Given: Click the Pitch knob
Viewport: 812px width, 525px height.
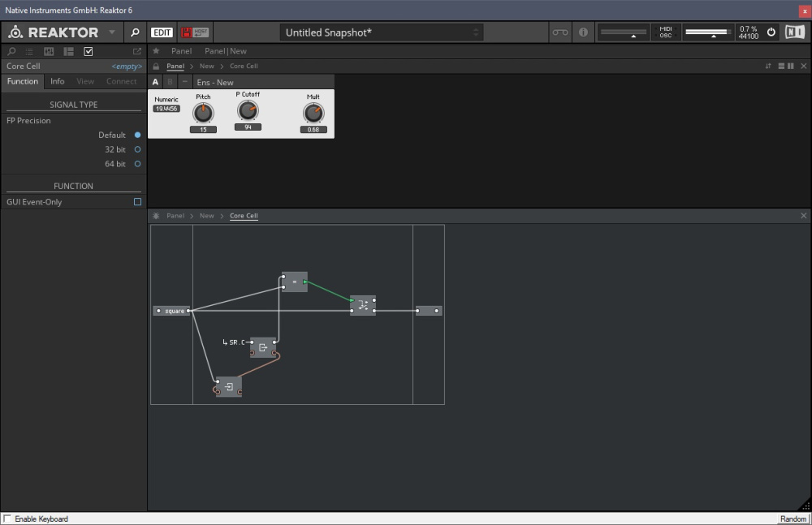Looking at the screenshot, I should 203,112.
